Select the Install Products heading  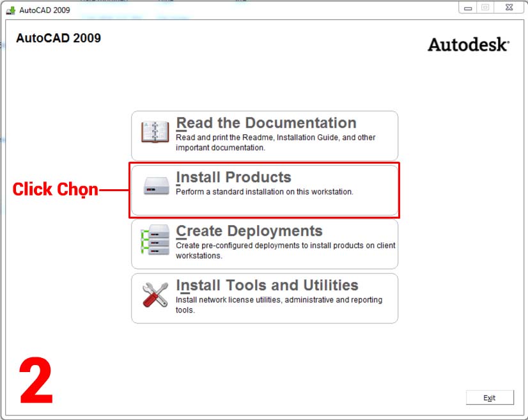click(x=233, y=177)
